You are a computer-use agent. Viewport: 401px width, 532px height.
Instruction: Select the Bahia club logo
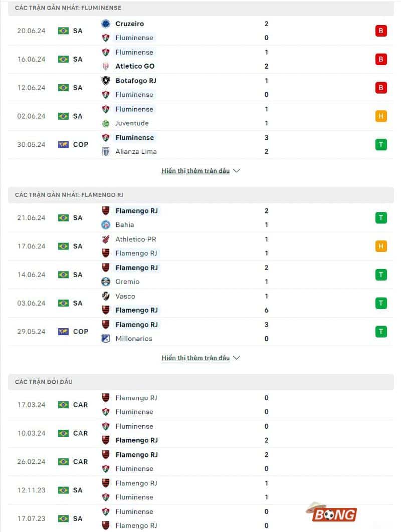tap(106, 224)
